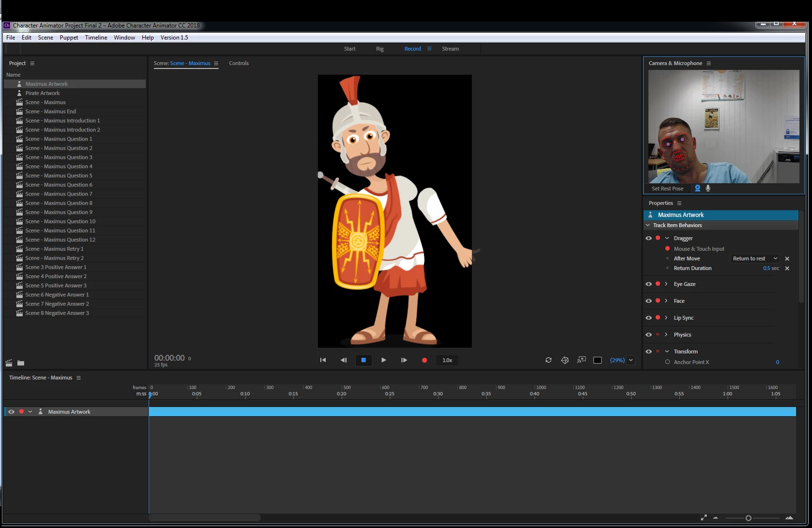The height and width of the screenshot is (528, 812).
Task: Open the Scene panel menu icon
Action: [x=216, y=64]
